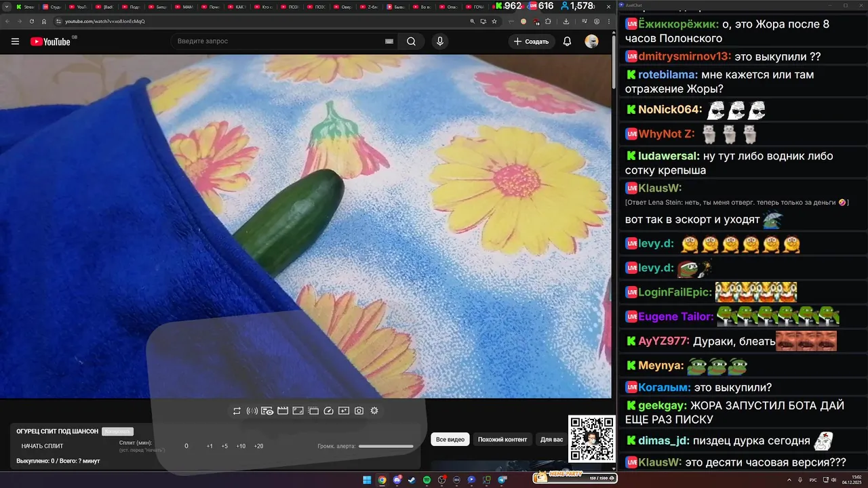Viewport: 868px width, 488px height.
Task: Open the browser extensions puzzle icon
Action: [548, 21]
